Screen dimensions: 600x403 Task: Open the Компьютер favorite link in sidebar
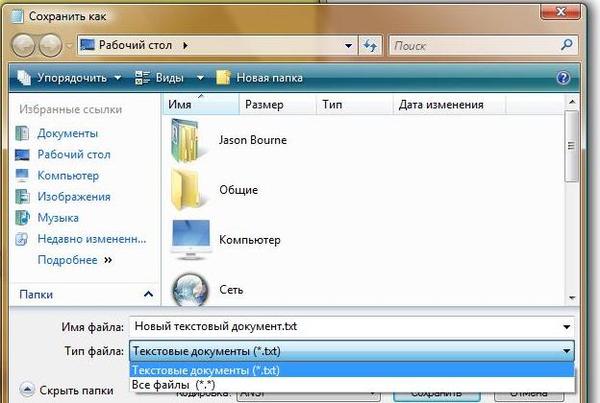tap(68, 175)
